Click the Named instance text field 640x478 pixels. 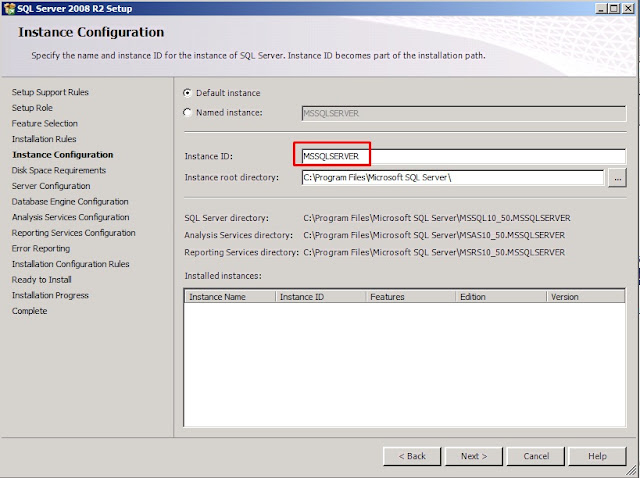pos(464,113)
